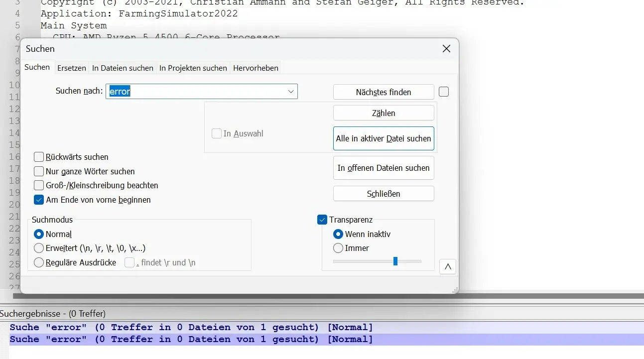Click the Nächstes finden button
644x359 pixels.
click(x=384, y=92)
